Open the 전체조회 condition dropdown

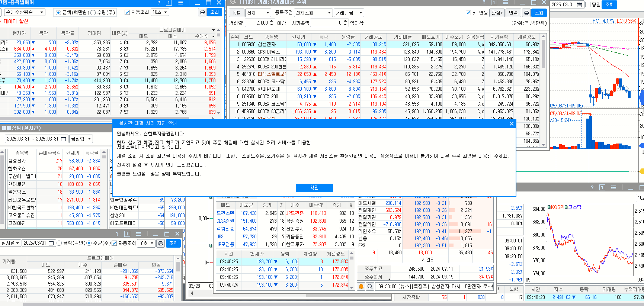point(313,13)
